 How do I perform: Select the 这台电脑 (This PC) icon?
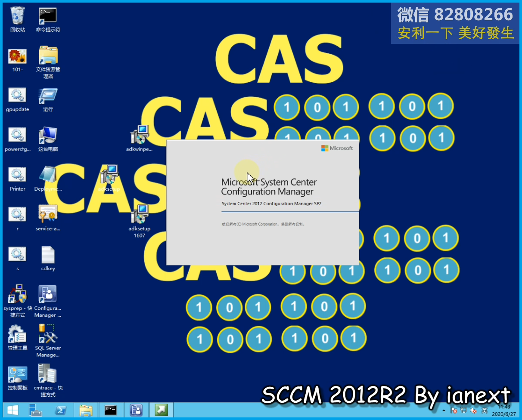click(x=48, y=139)
